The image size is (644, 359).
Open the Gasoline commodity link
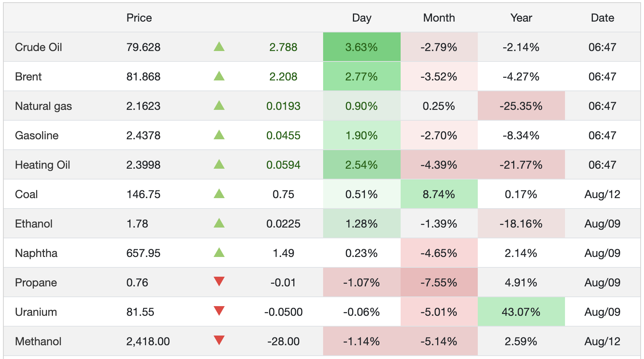coord(37,136)
